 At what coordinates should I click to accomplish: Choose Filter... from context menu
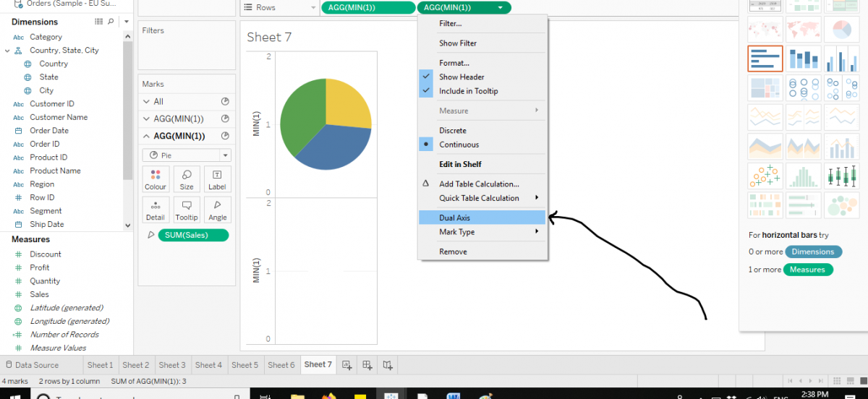pos(482,23)
